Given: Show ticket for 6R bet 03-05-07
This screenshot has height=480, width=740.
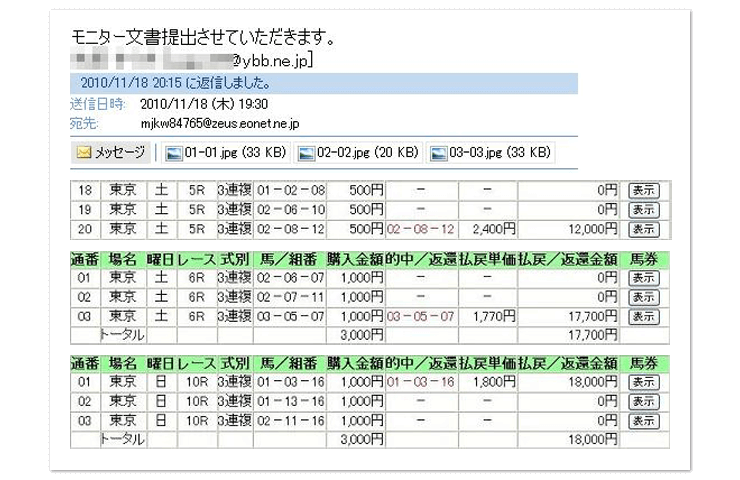Looking at the screenshot, I should coord(643,317).
